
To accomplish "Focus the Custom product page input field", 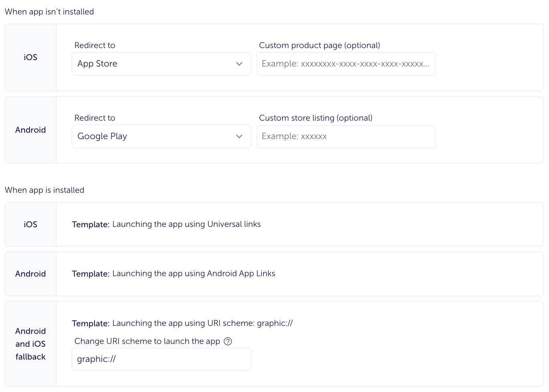I will coord(346,64).
